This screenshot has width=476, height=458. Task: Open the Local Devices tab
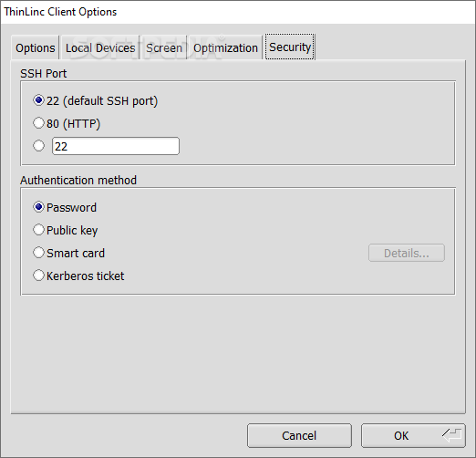(100, 47)
